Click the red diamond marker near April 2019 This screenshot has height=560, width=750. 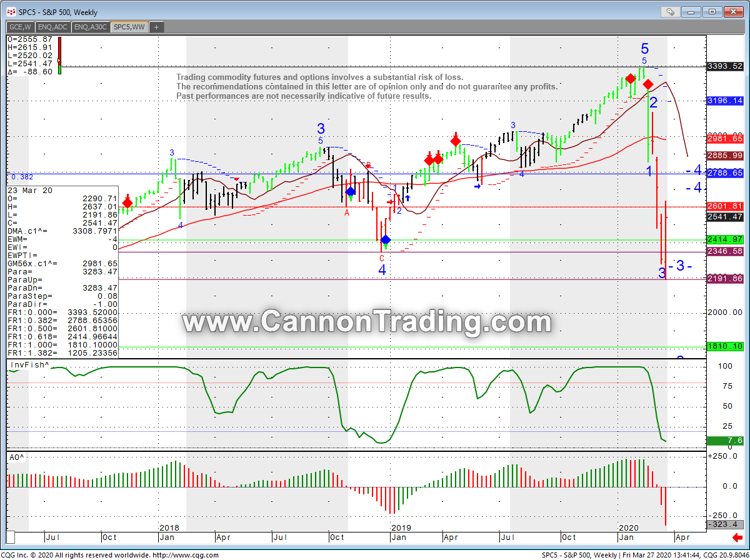pyautogui.click(x=456, y=140)
